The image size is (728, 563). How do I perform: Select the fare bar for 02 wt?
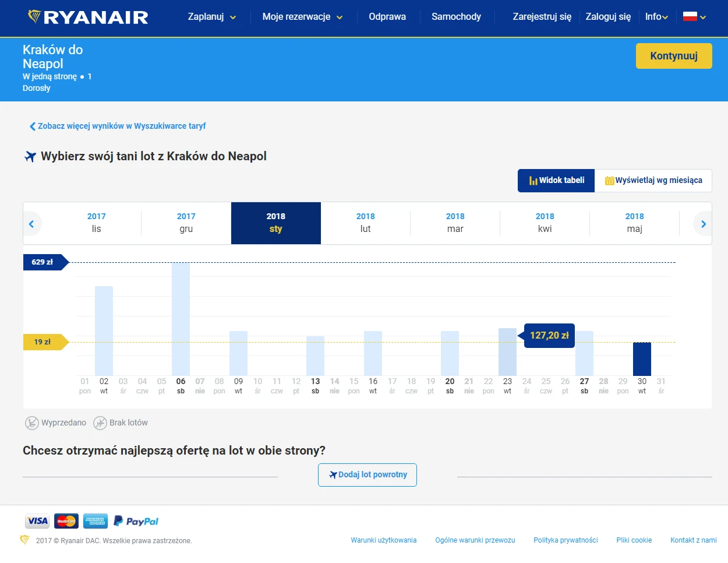tap(104, 330)
